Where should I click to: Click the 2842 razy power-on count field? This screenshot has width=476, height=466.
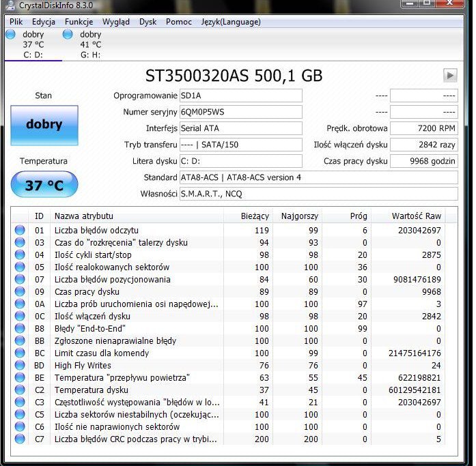click(424, 145)
